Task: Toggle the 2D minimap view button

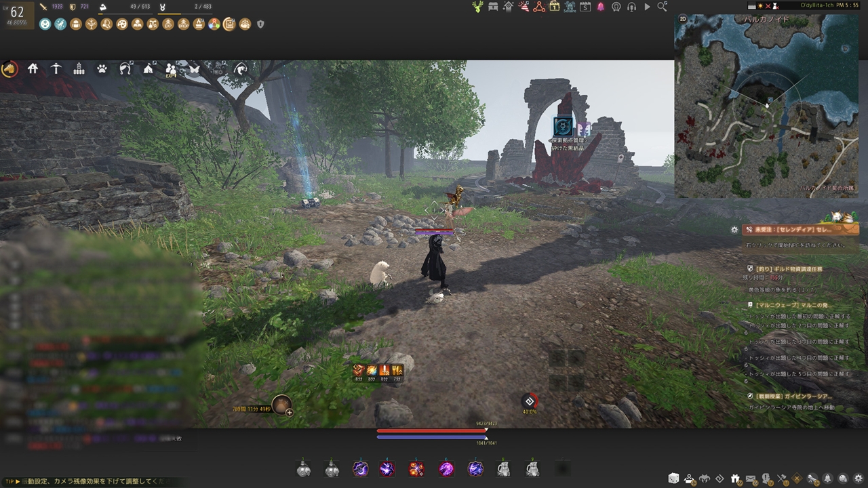Action: pyautogui.click(x=683, y=19)
